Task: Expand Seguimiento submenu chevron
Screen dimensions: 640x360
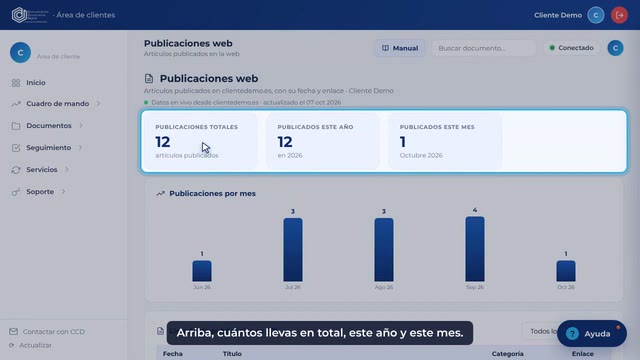Action: pos(80,148)
